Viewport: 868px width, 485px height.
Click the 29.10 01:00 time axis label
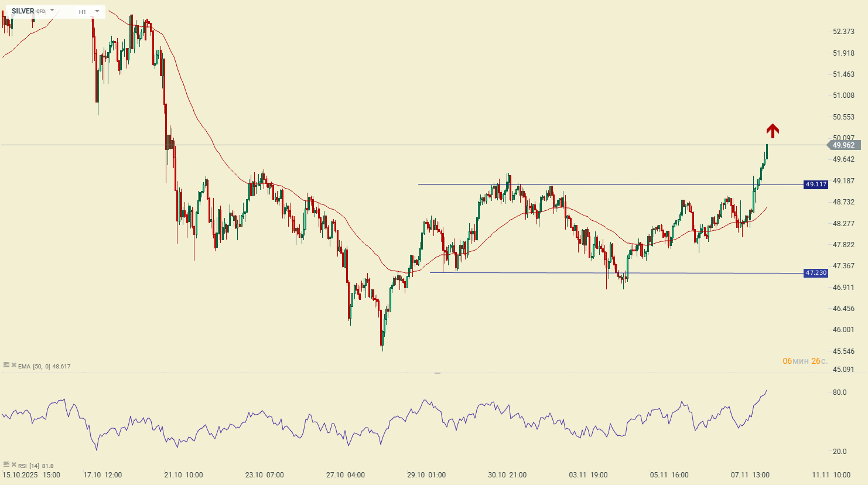[426, 475]
